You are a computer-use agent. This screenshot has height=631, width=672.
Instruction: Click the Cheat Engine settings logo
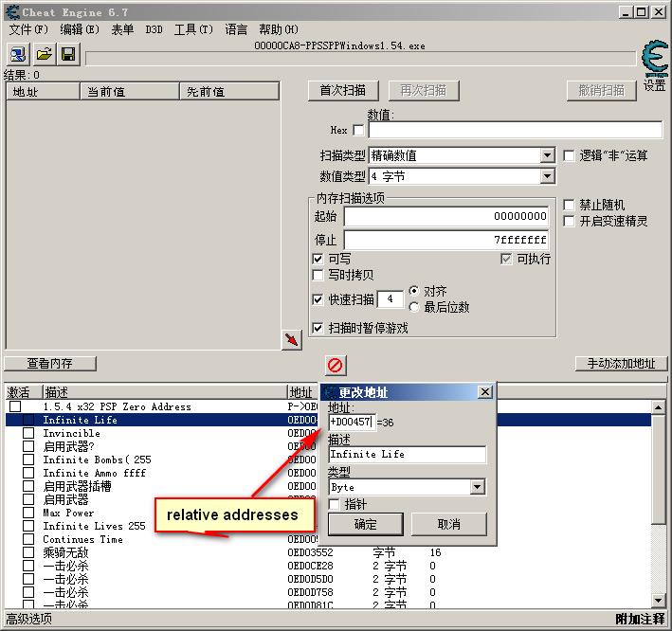[x=655, y=60]
